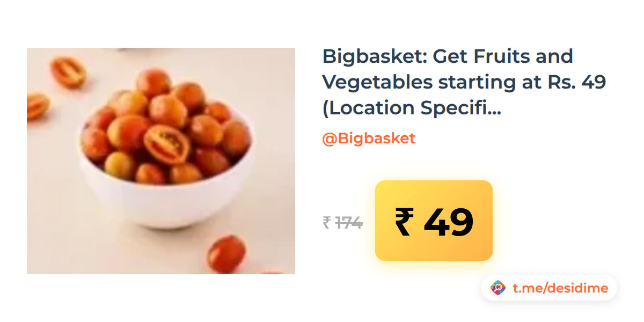The width and height of the screenshot is (644, 322).
Task: Open the tomato bowl product image
Action: pyautogui.click(x=161, y=161)
